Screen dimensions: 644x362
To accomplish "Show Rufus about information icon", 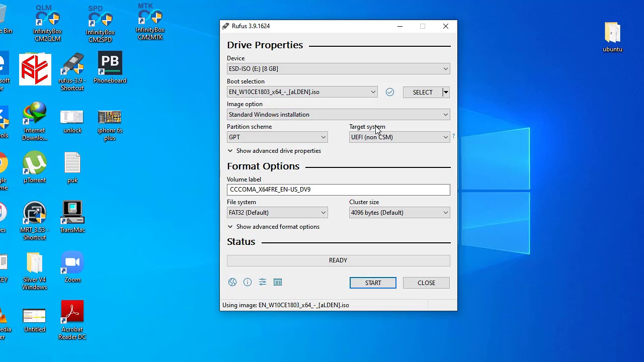I will click(x=248, y=283).
